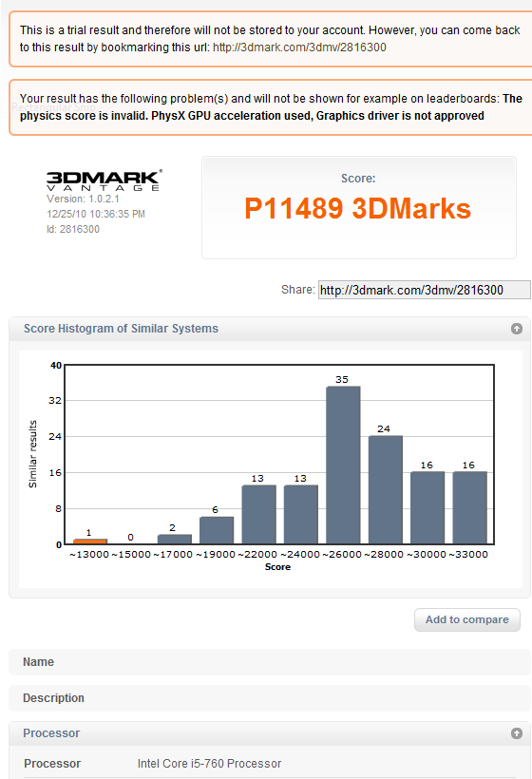Click the ~17000 bar labeled 2

[175, 540]
